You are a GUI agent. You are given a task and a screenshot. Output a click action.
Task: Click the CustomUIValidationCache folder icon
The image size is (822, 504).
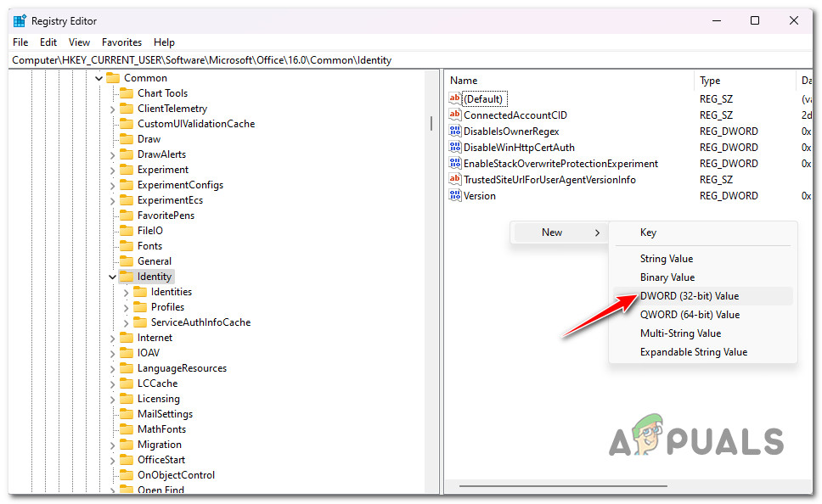(x=127, y=124)
